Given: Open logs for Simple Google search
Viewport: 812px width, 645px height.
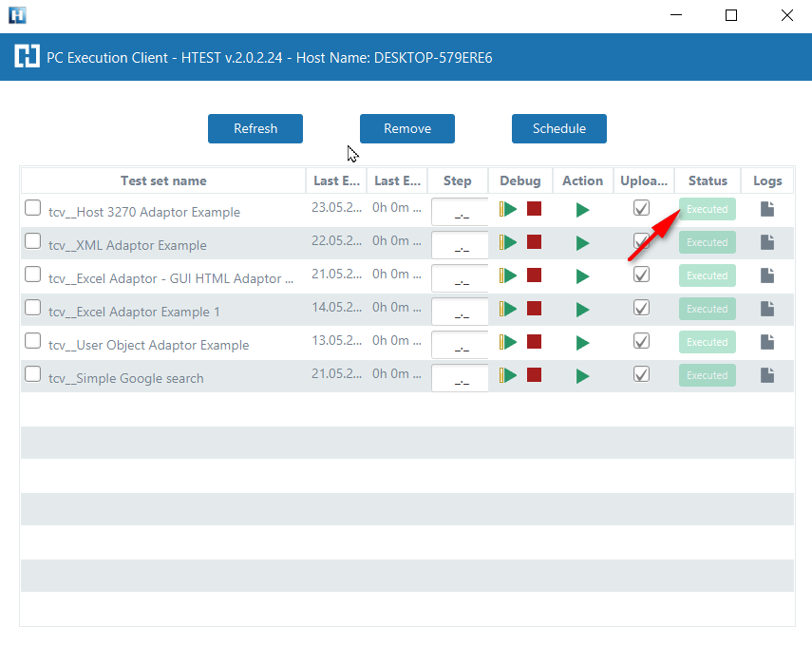Looking at the screenshot, I should click(x=767, y=375).
